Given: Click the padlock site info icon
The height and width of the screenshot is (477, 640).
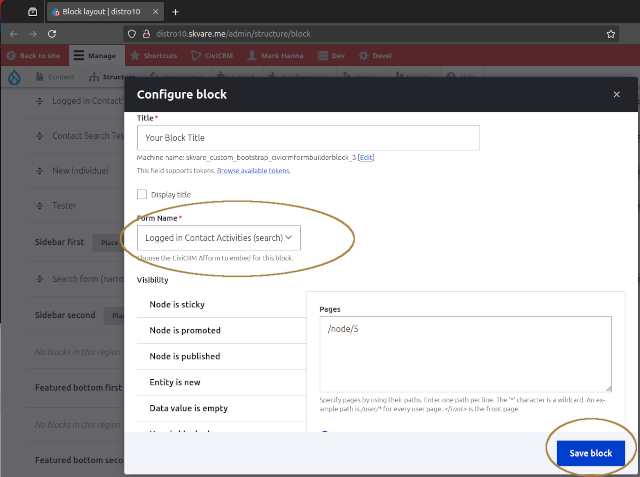Looking at the screenshot, I should point(147,34).
